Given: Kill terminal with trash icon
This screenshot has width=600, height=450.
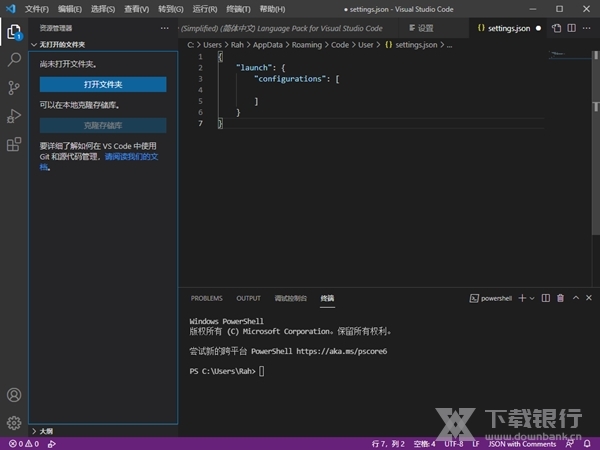Looking at the screenshot, I should coord(560,298).
